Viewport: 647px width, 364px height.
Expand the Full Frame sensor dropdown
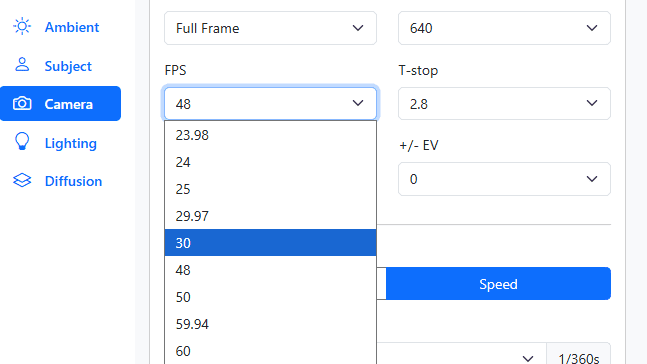coord(270,28)
